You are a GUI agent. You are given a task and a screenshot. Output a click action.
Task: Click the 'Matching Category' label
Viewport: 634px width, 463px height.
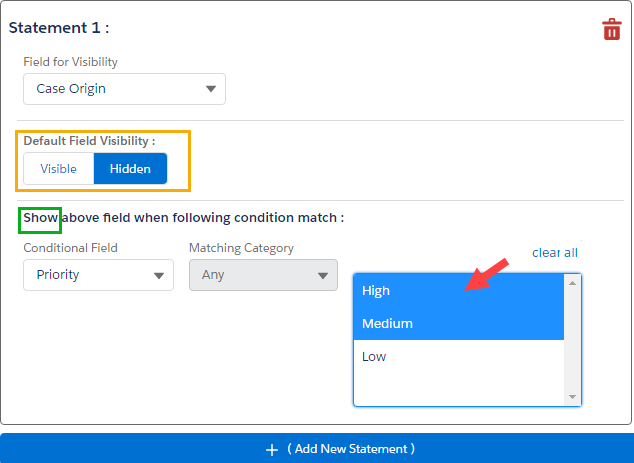[x=241, y=248]
